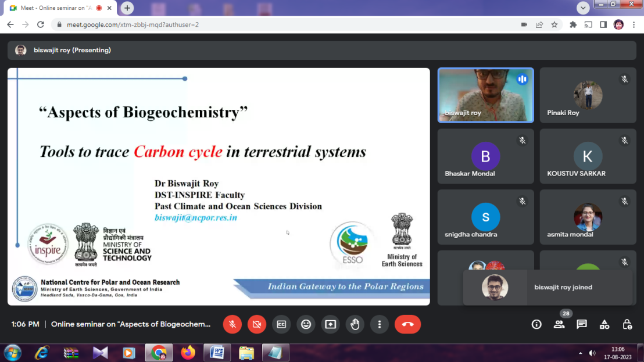
Task: Click Pinaki Roy's participant tile
Action: [588, 95]
